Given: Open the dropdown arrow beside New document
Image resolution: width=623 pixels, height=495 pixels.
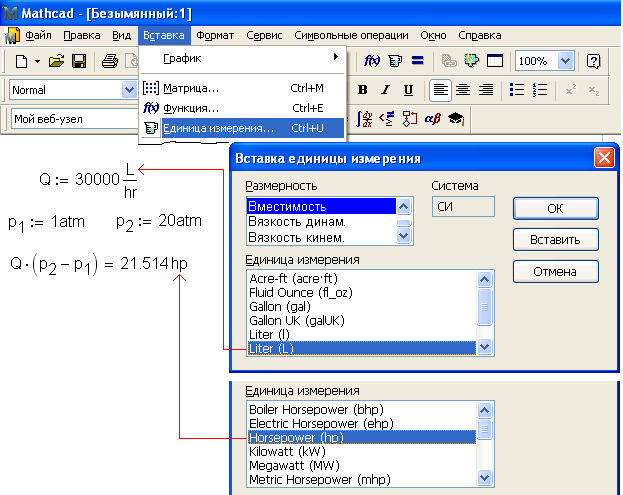Looking at the screenshot, I should coord(37,61).
